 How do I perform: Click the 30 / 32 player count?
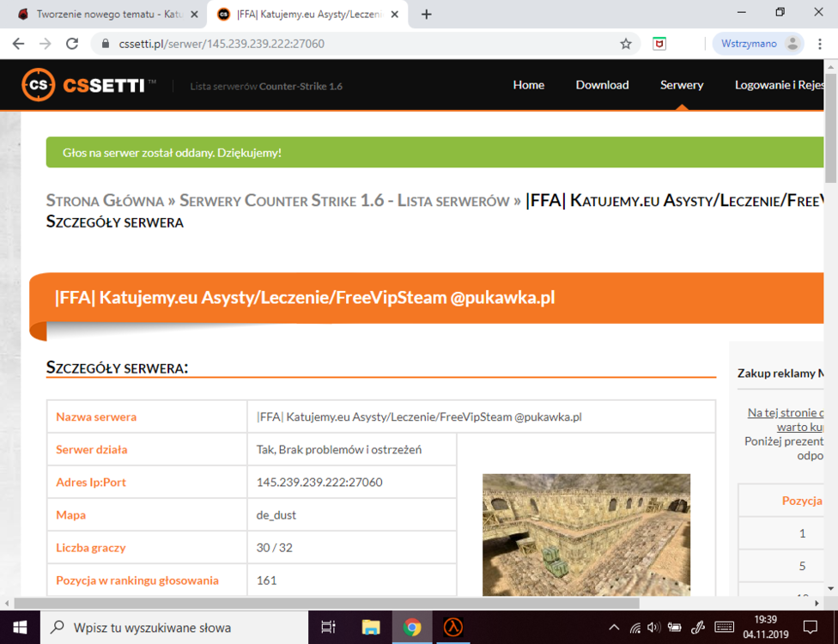[275, 547]
